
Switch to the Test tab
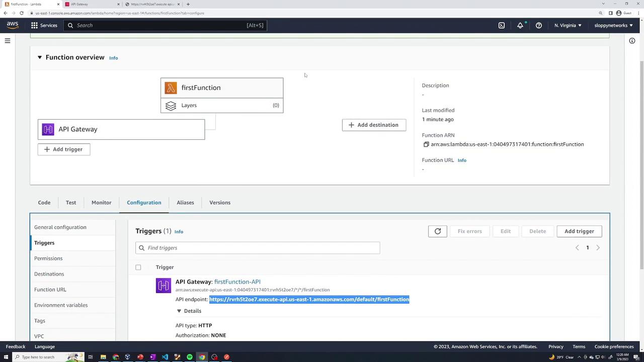(x=71, y=203)
